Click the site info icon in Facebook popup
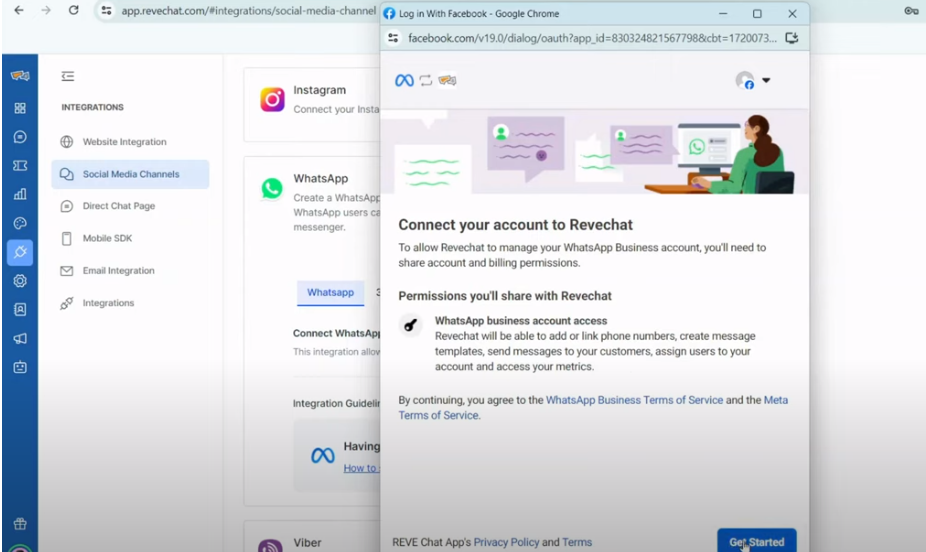 (393, 38)
